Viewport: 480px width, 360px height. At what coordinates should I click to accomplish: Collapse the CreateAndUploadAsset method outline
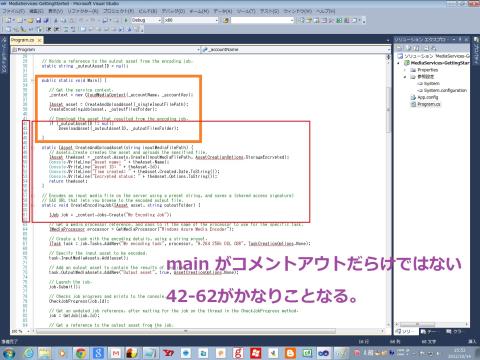coord(32,147)
